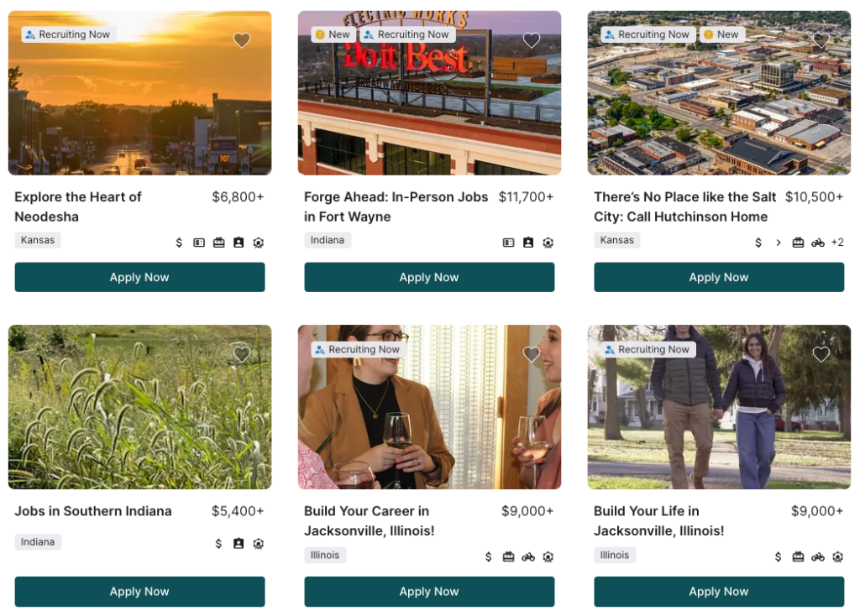860x616 pixels.
Task: Click the dollar sign icon on the Neodesha card
Action: coord(179,243)
